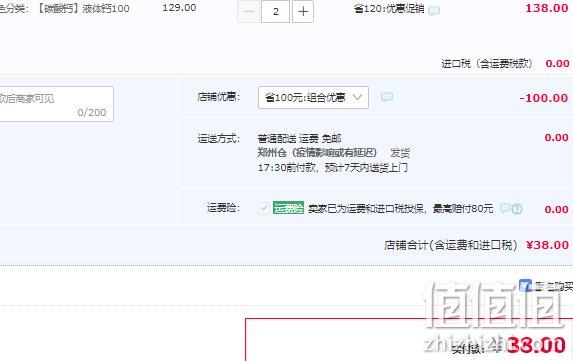
Task: Click the 17:30前付款 delivery estimate text
Action: [x=333, y=168]
